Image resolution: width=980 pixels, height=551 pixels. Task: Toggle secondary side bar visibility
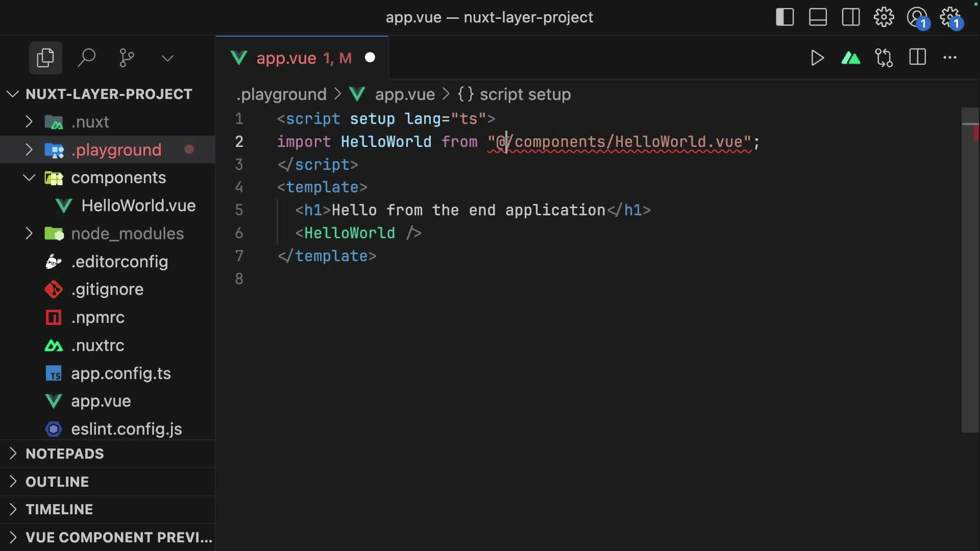tap(851, 17)
